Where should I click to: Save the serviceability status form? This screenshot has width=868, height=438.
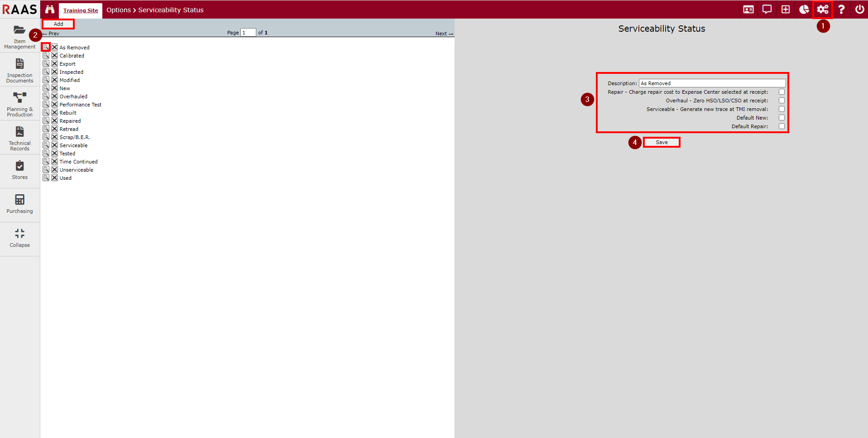[x=662, y=142]
